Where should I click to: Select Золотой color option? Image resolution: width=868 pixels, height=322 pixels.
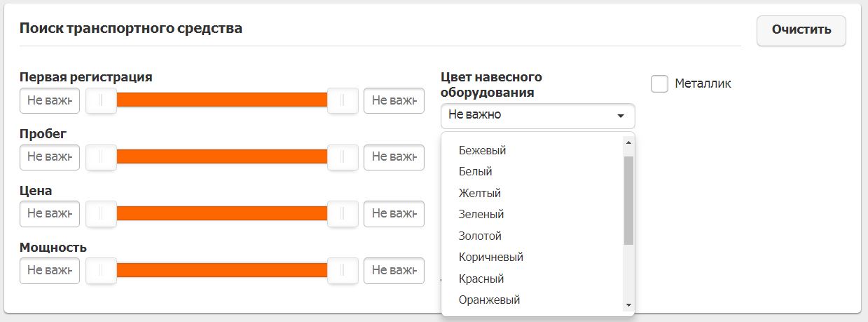[x=480, y=236]
